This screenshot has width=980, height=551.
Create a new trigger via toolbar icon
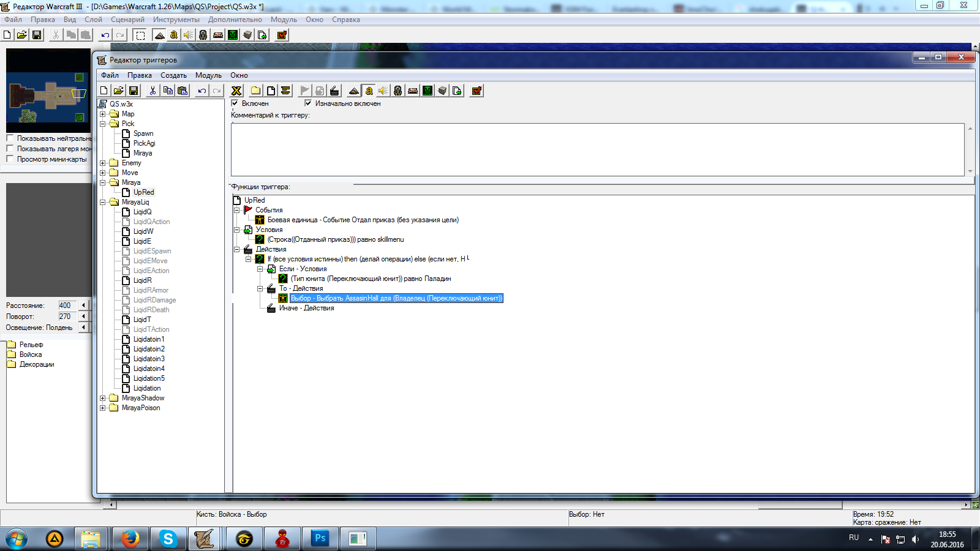[271, 91]
